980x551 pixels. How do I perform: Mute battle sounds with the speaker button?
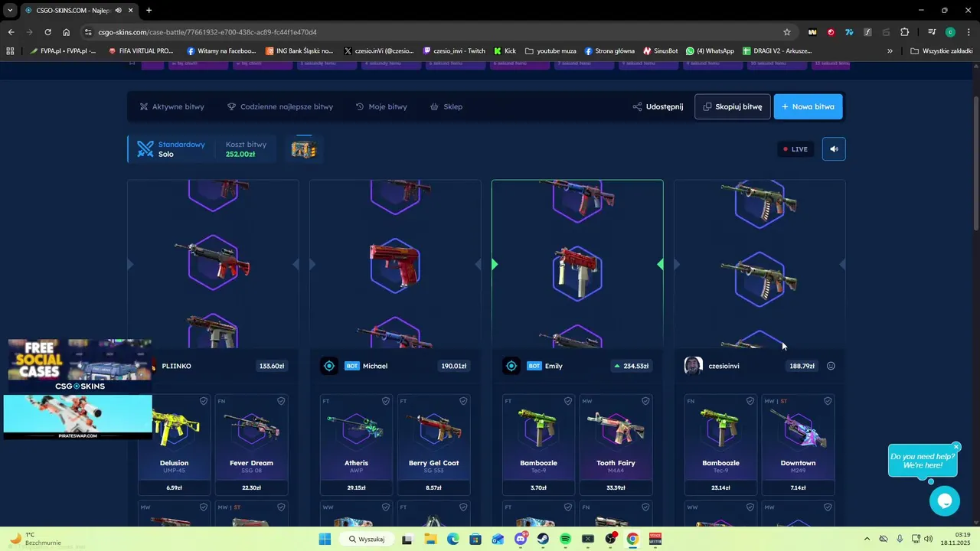(x=834, y=149)
